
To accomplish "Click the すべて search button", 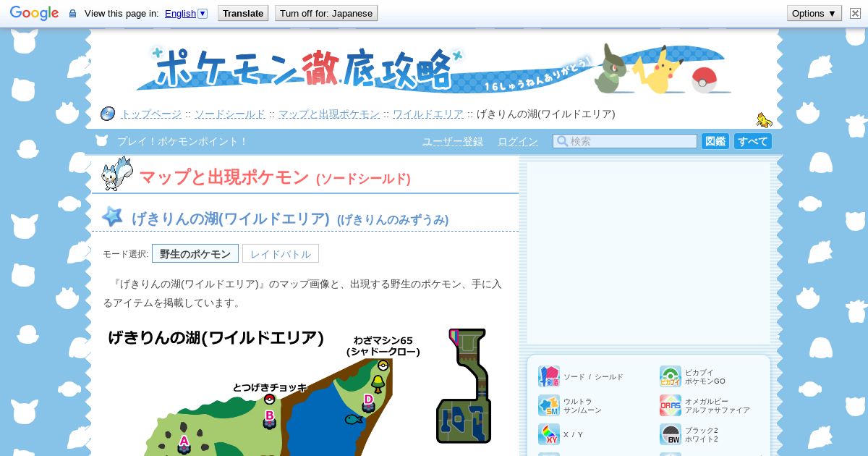I will (753, 141).
